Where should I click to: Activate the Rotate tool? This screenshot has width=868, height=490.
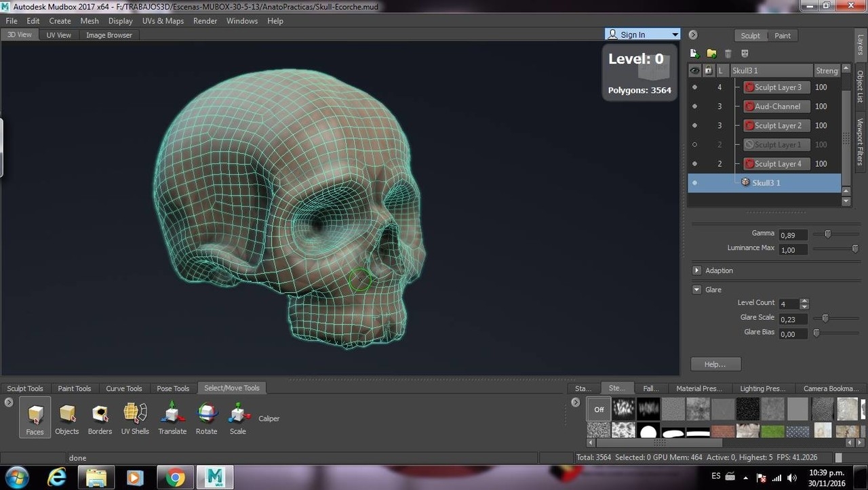[207, 418]
